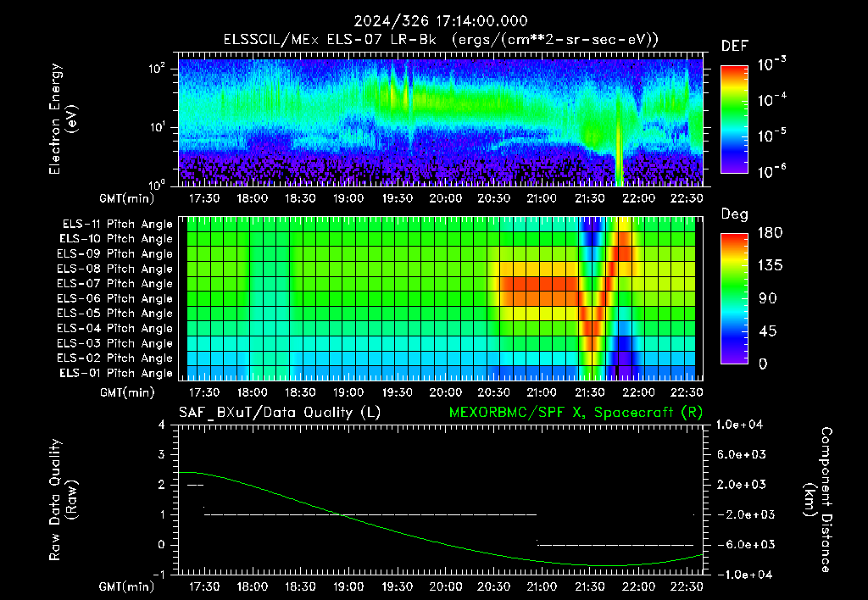This screenshot has width=868, height=600.
Task: Select the ELS-05 Pitch Angle row label
Action: [115, 314]
